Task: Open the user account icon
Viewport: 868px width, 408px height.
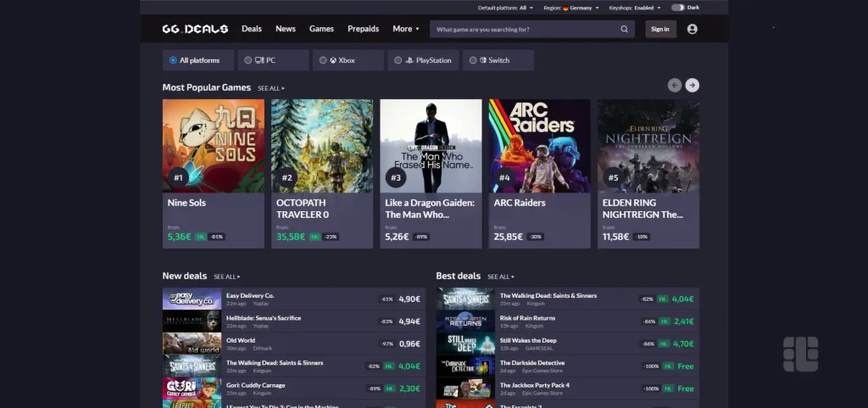Action: (x=692, y=30)
